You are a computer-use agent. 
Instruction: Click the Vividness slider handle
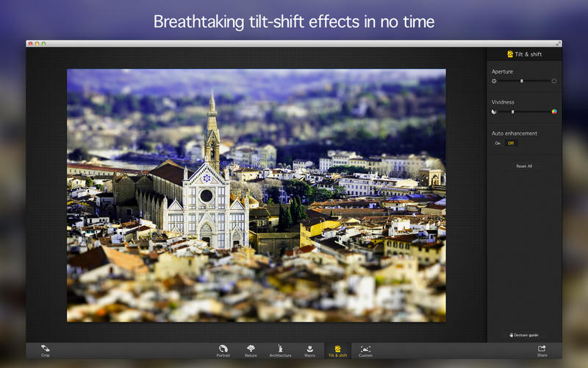click(x=512, y=112)
